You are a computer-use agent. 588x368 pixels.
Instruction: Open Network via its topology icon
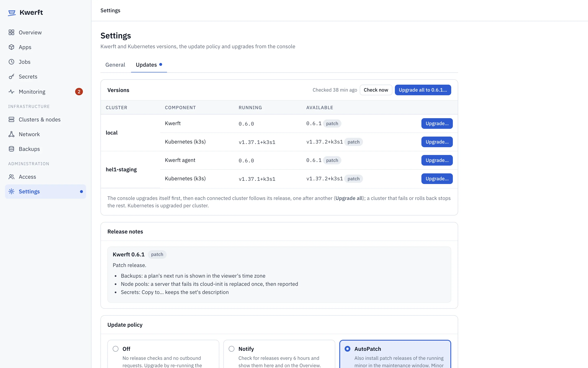click(11, 134)
